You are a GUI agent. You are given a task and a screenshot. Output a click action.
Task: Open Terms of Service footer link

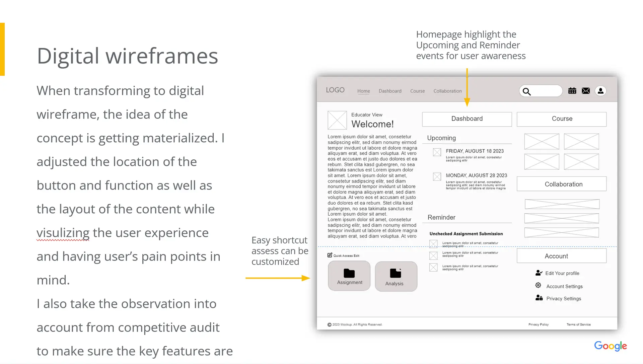tap(578, 324)
